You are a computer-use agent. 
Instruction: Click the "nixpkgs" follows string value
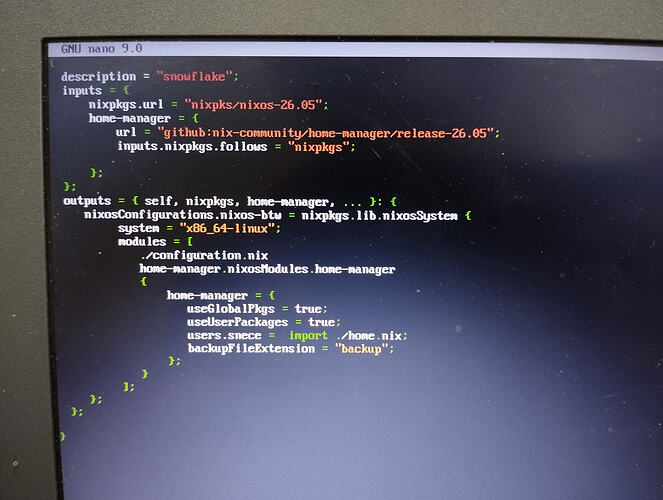point(319,147)
